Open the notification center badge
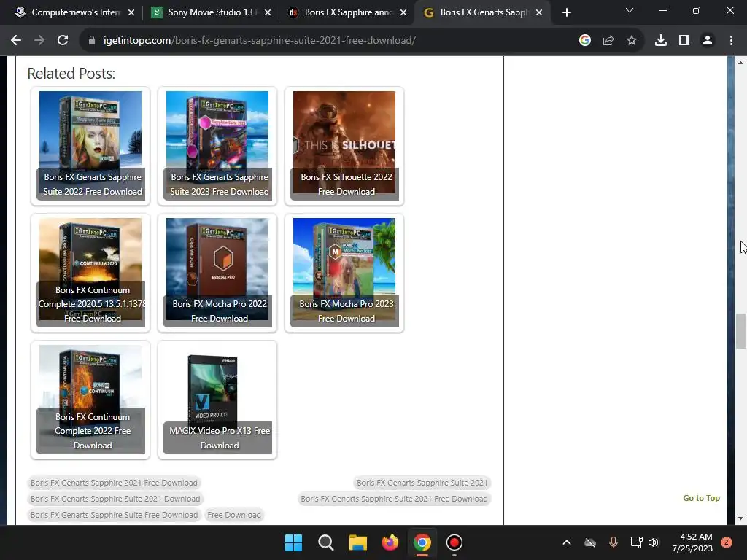747x560 pixels. coord(727,542)
